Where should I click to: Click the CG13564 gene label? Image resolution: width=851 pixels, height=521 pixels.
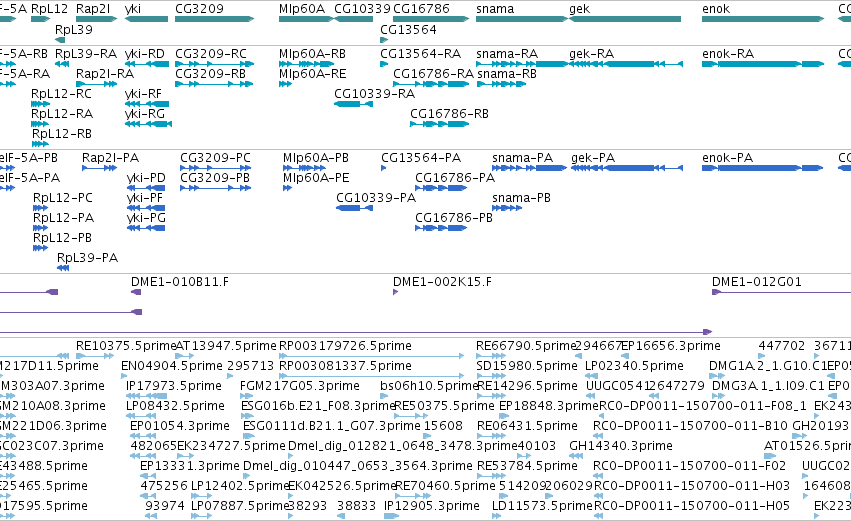408,30
